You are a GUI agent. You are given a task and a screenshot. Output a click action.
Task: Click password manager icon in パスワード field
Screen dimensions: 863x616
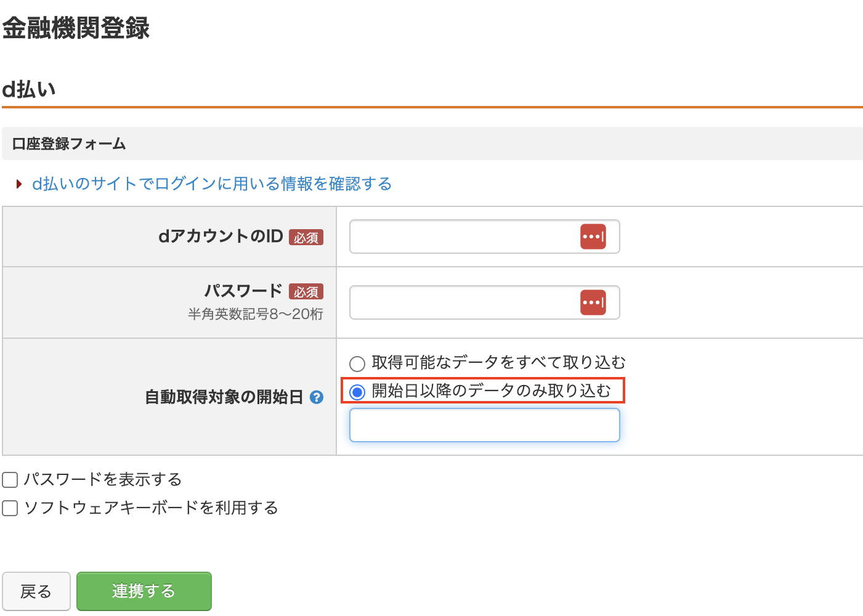(593, 302)
